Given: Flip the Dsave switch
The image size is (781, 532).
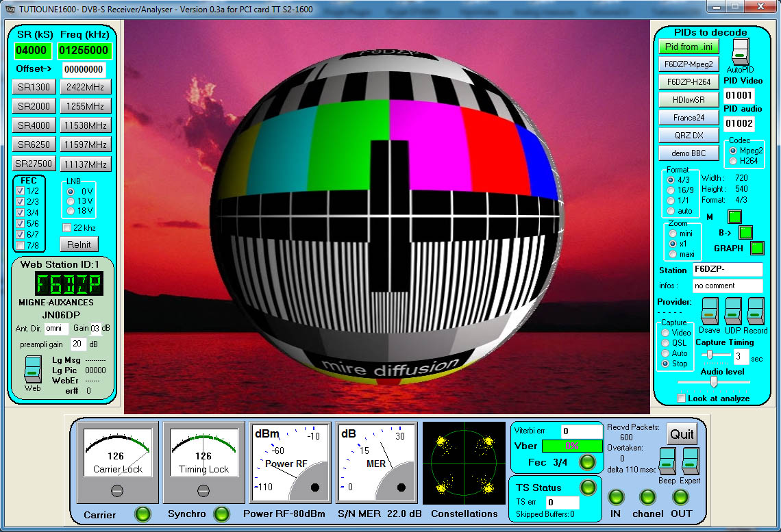Looking at the screenshot, I should 709,312.
